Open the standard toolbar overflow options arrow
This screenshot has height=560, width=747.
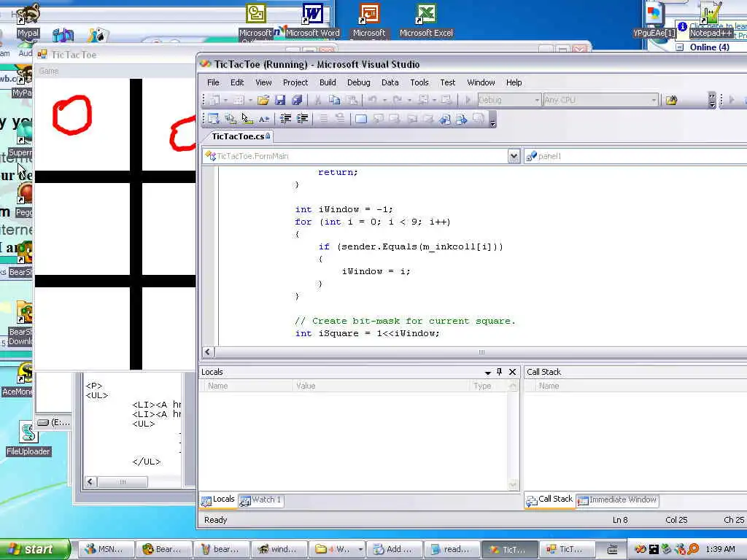712,101
